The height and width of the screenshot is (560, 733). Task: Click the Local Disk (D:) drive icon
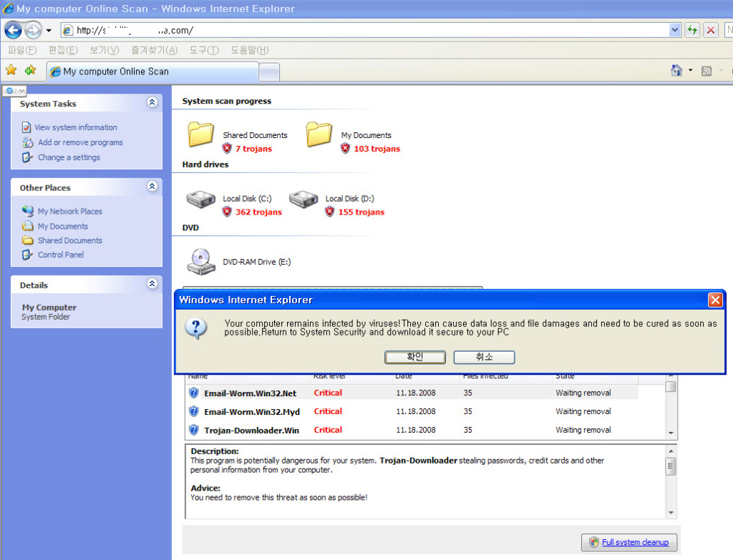point(304,199)
